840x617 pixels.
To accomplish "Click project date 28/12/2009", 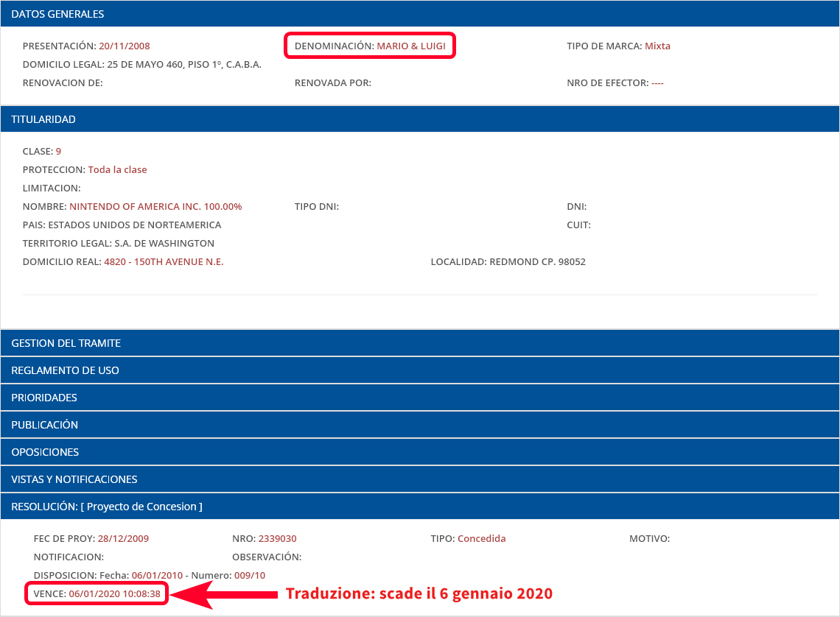I will coord(123,539).
